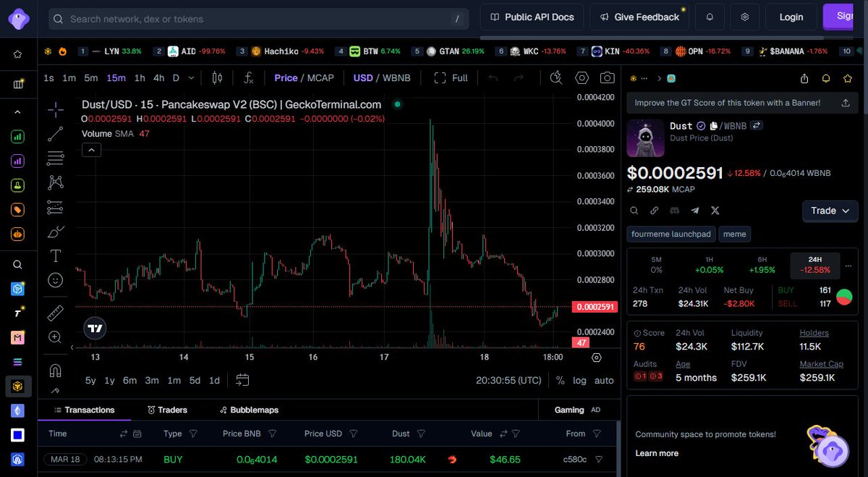
Task: Toggle magnet snapping mode
Action: coord(56,370)
